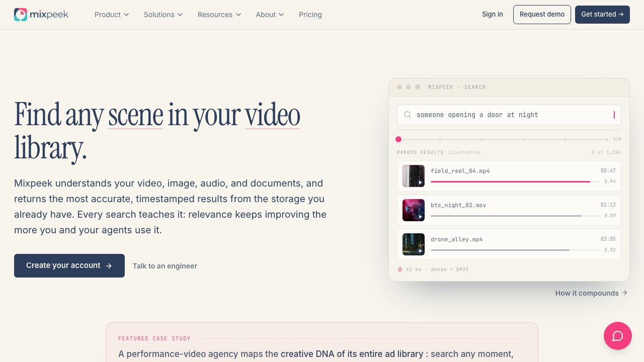Click the Get started button
Viewport: 644px width, 362px height.
(x=602, y=15)
